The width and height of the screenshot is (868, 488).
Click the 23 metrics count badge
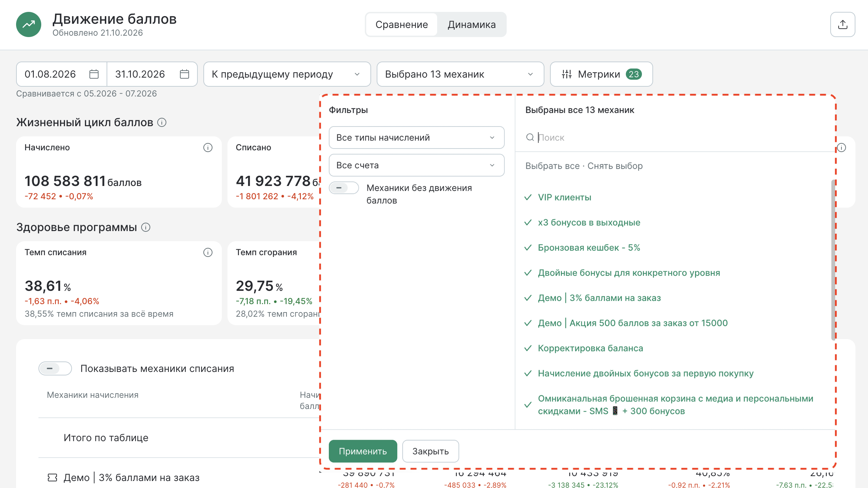pos(634,74)
